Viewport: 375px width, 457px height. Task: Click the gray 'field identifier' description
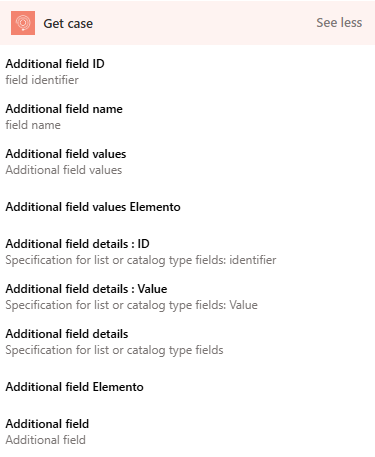click(42, 80)
